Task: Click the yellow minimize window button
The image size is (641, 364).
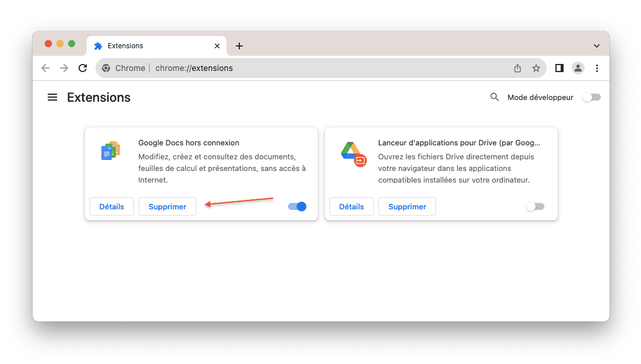Action: tap(60, 44)
